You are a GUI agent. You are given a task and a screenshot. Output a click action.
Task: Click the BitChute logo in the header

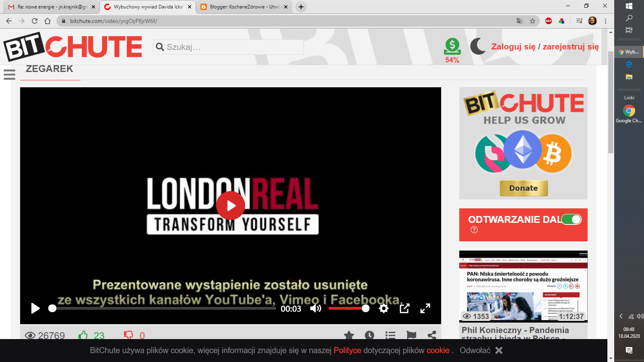click(73, 46)
